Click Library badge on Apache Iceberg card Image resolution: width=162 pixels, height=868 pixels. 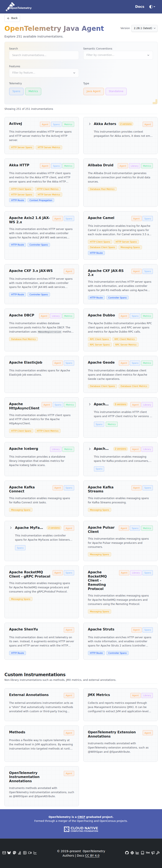click(56, 449)
